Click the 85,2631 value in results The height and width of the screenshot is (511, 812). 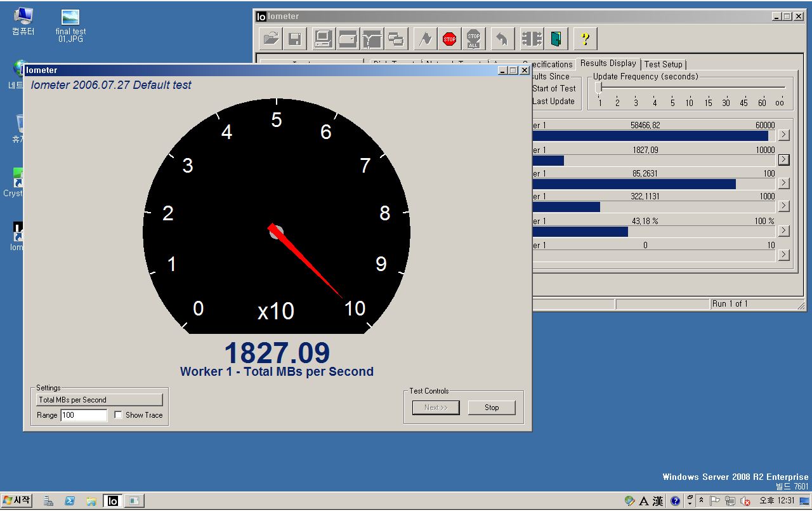coord(645,173)
